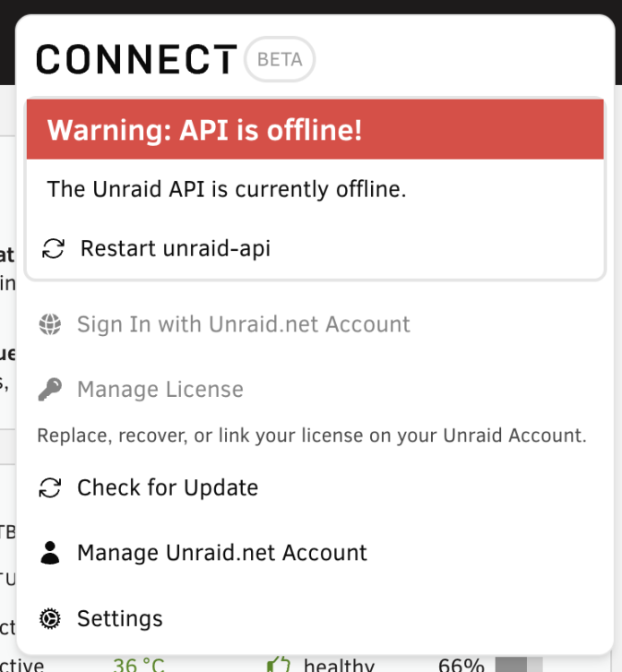Screen dimensions: 622x672
Task: Click the gear icon beside Settings
Action: coord(50,618)
